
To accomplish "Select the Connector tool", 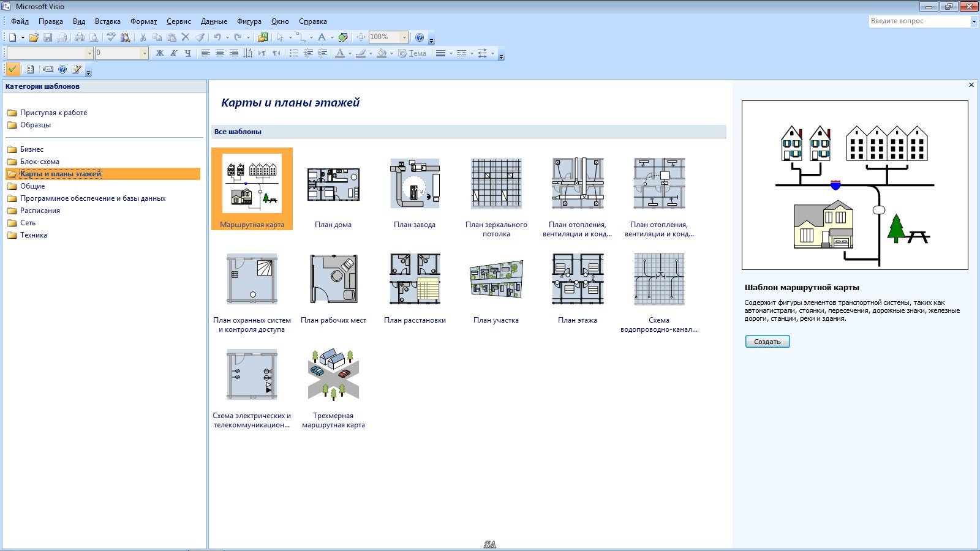I will [x=301, y=37].
